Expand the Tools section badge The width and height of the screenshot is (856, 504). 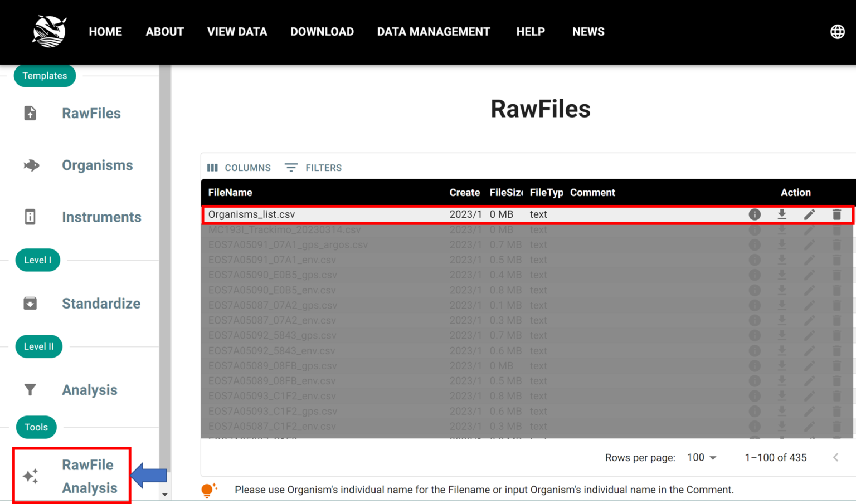pos(36,427)
